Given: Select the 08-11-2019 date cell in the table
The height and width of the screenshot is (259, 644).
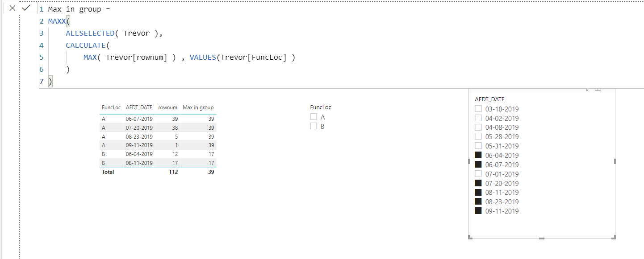Looking at the screenshot, I should 139,163.
